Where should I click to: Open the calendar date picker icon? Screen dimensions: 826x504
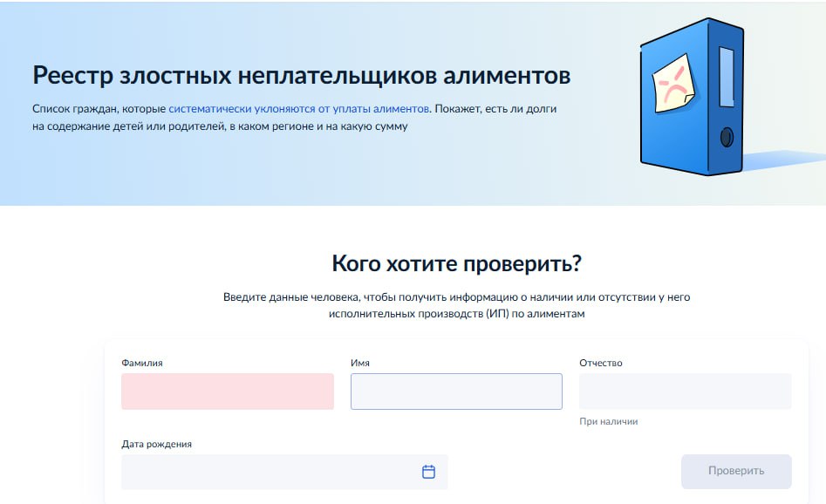(x=428, y=472)
